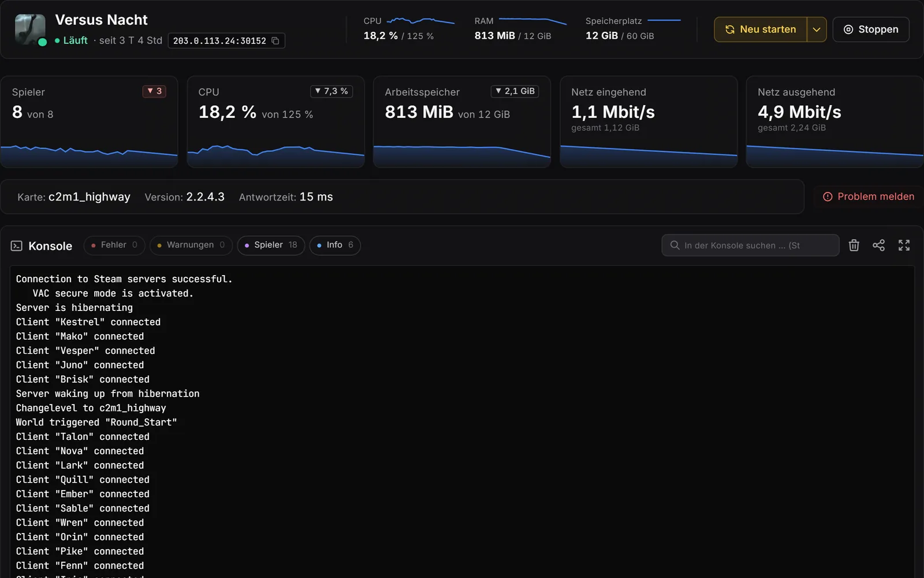Open the Neu starten dropdown arrow
The image size is (924, 578).
(817, 29)
